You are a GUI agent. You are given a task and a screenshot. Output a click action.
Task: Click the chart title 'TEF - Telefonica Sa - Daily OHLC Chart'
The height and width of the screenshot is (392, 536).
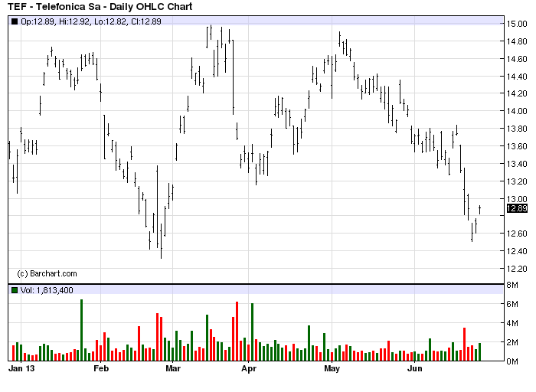pyautogui.click(x=100, y=6)
